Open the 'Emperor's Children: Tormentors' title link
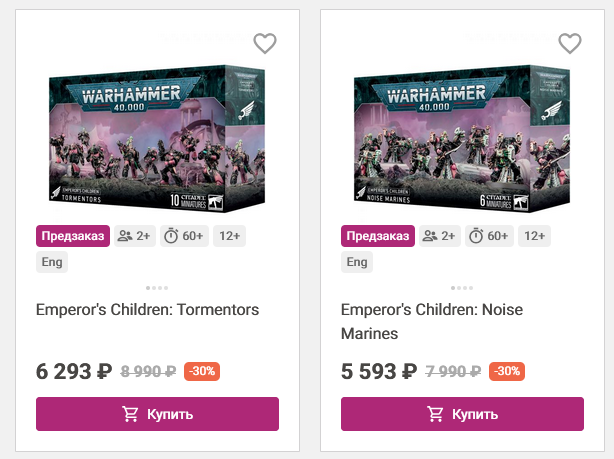614x459 pixels. tap(147, 310)
